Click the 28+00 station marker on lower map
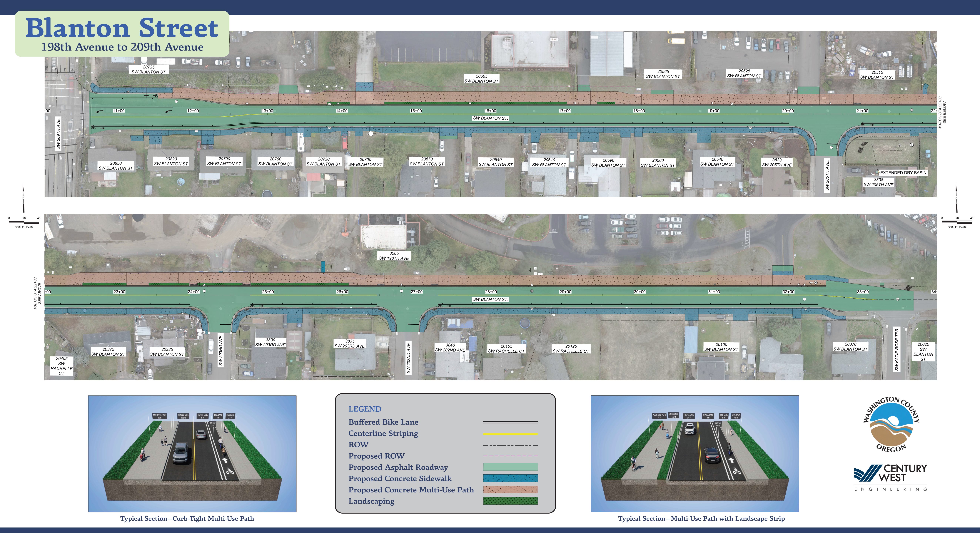This screenshot has height=533, width=980. pyautogui.click(x=491, y=292)
